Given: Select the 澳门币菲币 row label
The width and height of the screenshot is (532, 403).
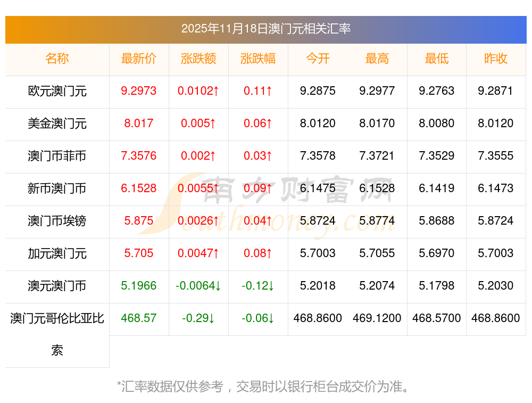Looking at the screenshot, I should point(57,156).
